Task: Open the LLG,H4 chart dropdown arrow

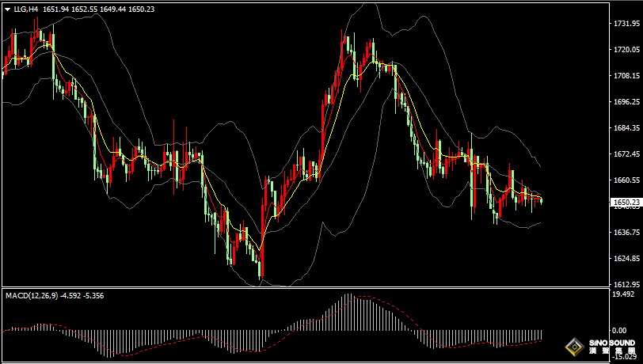Action: click(7, 9)
